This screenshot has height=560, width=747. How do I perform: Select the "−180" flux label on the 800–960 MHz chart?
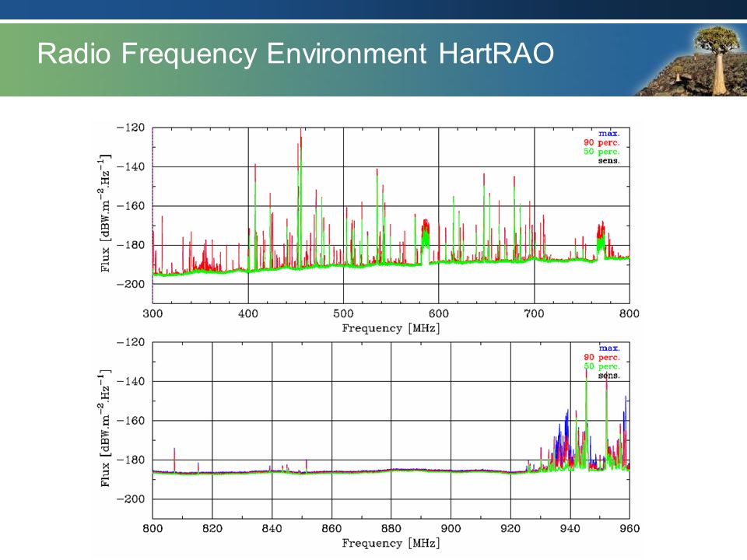pyautogui.click(x=131, y=460)
